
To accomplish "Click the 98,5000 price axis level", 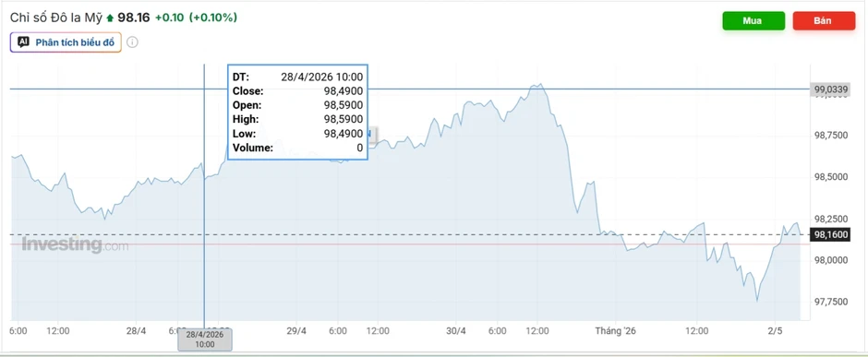I will pos(830,177).
